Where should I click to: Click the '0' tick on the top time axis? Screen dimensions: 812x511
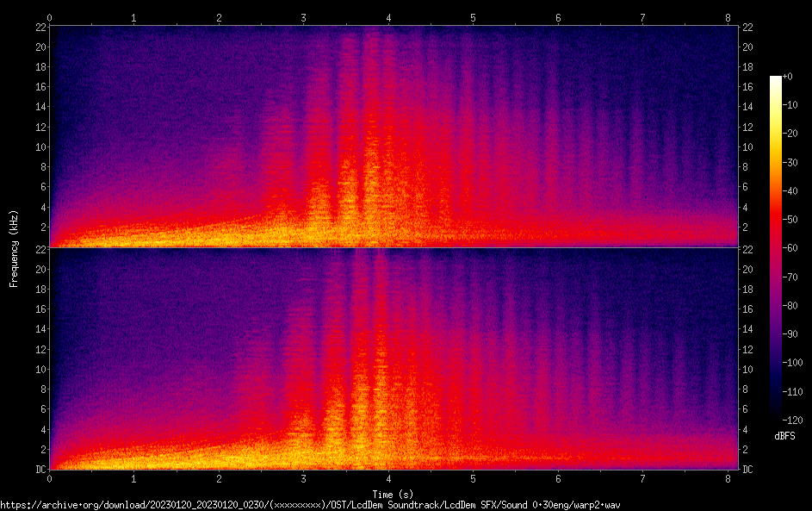coord(50,17)
